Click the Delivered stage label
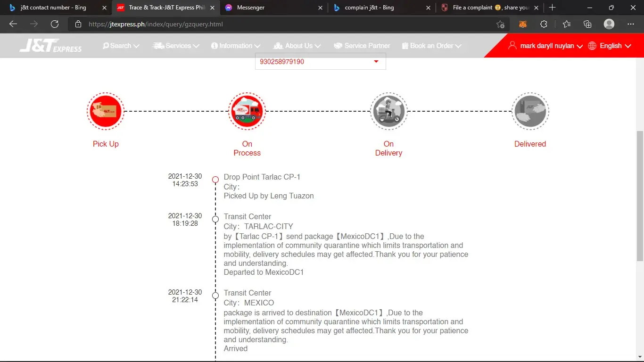Screen dimensions: 644x362 click(x=530, y=144)
